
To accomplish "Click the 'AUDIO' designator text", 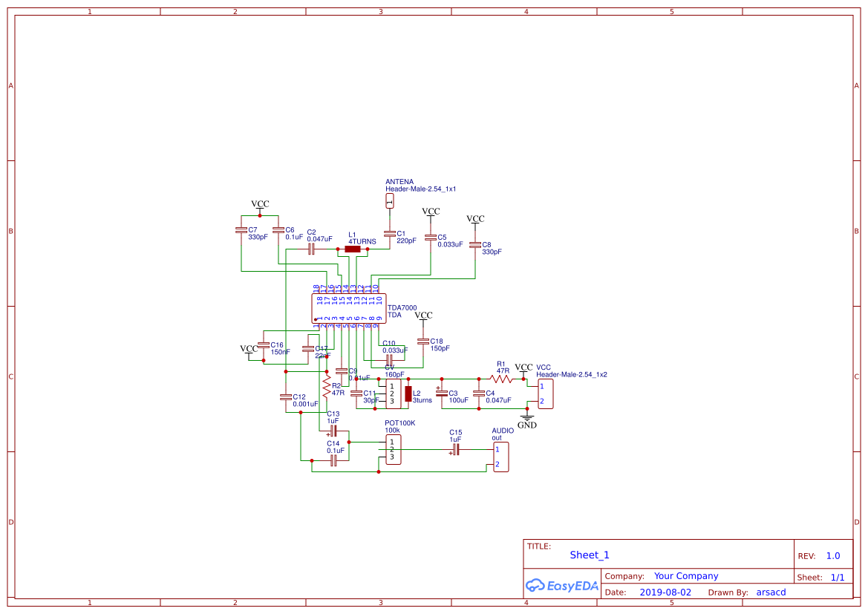I will [x=503, y=430].
